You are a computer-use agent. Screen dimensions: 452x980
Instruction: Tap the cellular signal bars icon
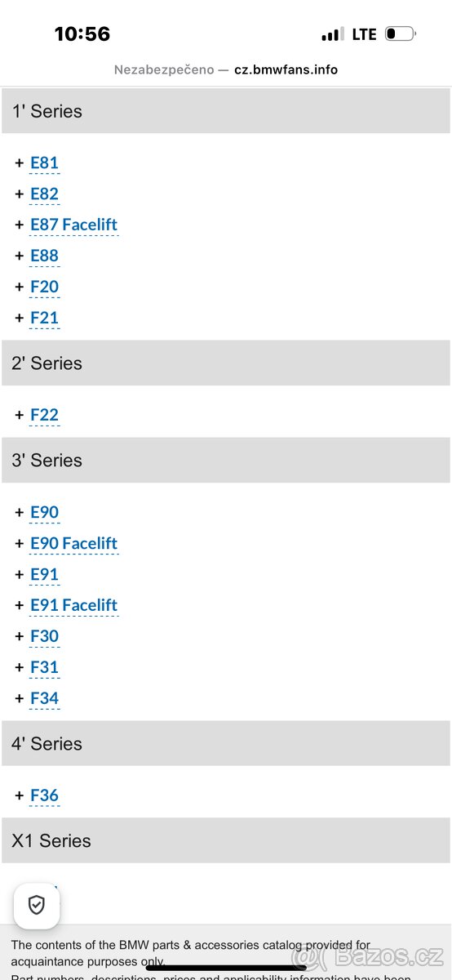click(332, 34)
